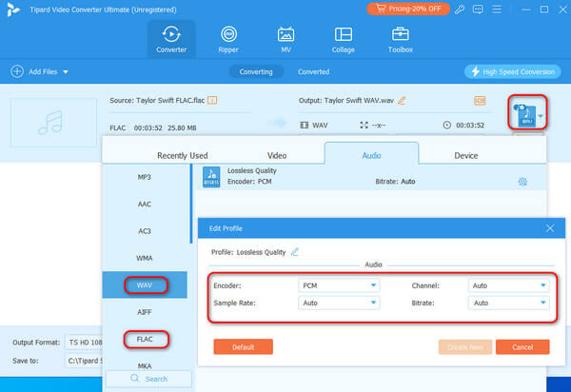Screen dimensions: 571x392
Task: Open the Converter module
Action: tap(171, 39)
